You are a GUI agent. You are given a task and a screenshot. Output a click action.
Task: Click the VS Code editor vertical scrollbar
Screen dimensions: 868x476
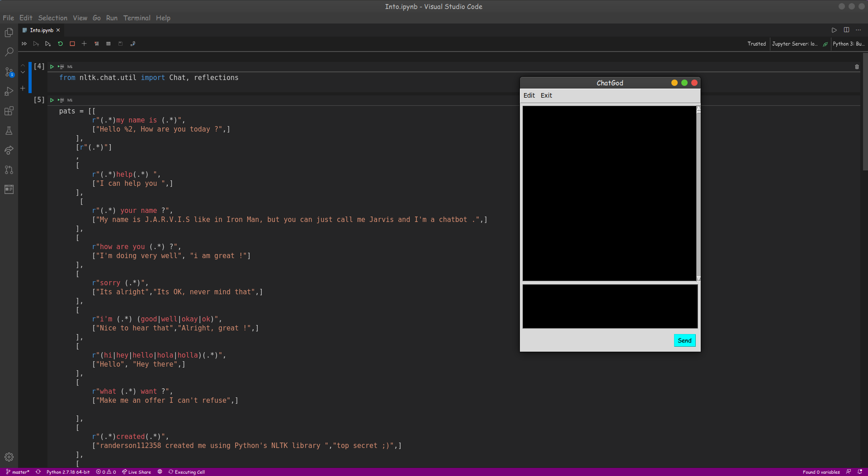pyautogui.click(x=865, y=112)
